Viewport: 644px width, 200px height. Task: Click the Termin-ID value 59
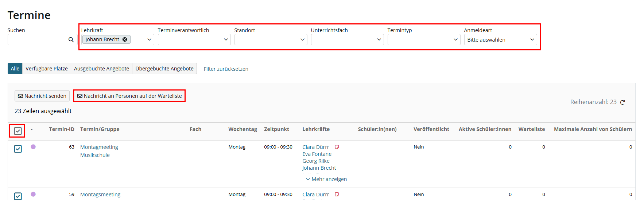pyautogui.click(x=71, y=195)
